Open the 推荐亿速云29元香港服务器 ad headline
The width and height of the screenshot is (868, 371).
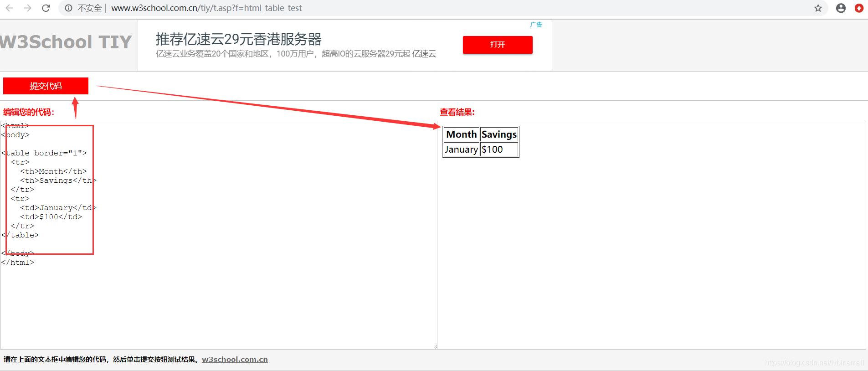click(238, 39)
